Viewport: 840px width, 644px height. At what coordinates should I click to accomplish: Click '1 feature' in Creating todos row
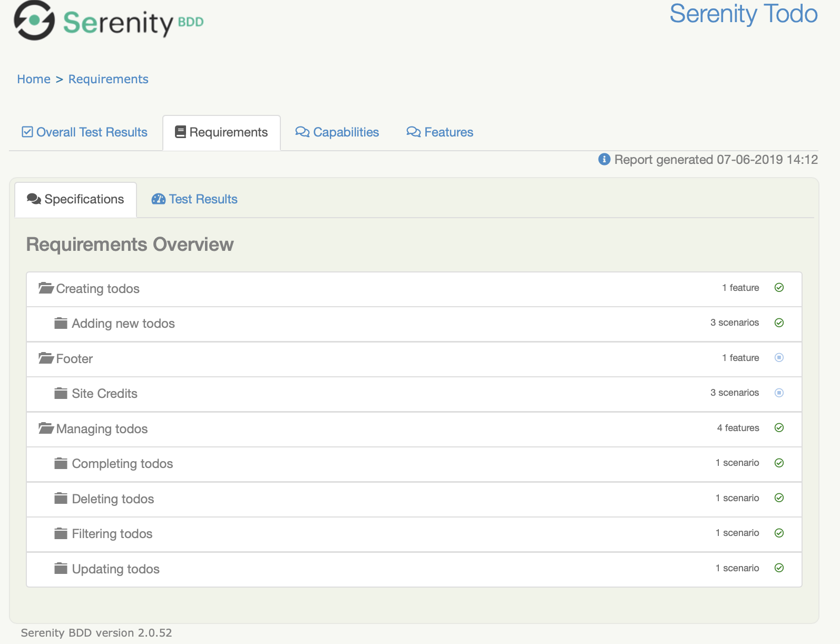coord(740,288)
